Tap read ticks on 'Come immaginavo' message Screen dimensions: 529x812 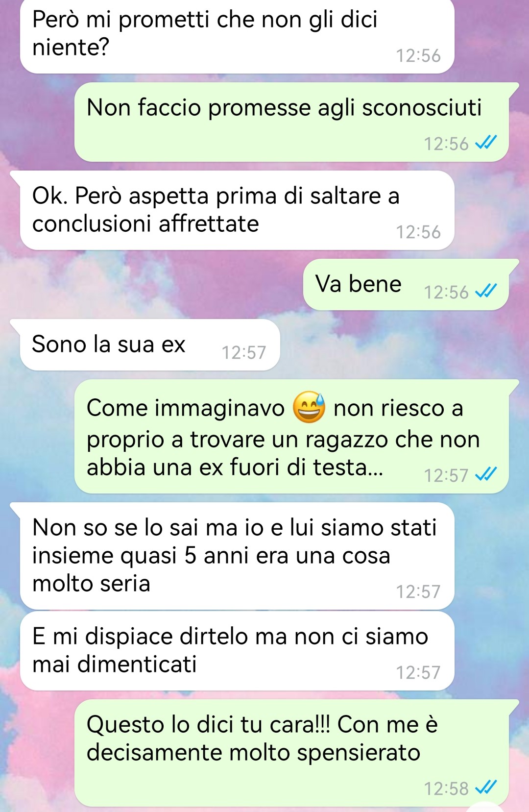pos(486,474)
